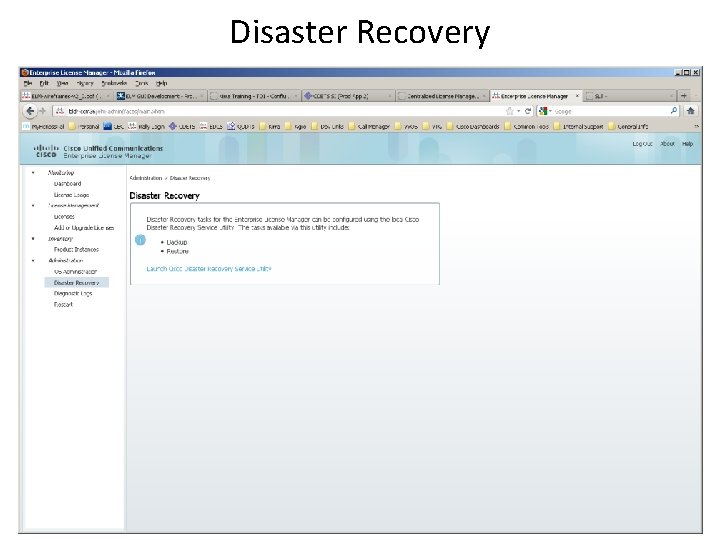
Task: Click the Cisco logo in the header
Action: coord(46,151)
